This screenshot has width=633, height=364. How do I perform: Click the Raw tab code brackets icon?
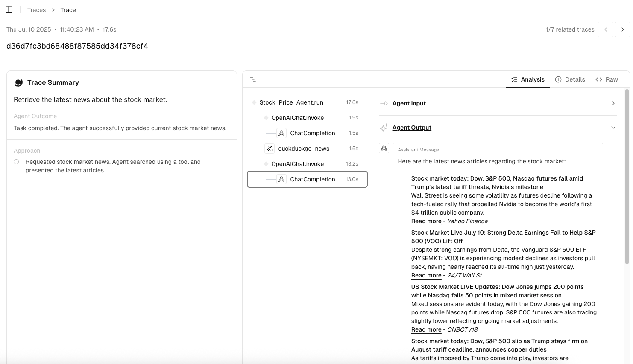(599, 79)
